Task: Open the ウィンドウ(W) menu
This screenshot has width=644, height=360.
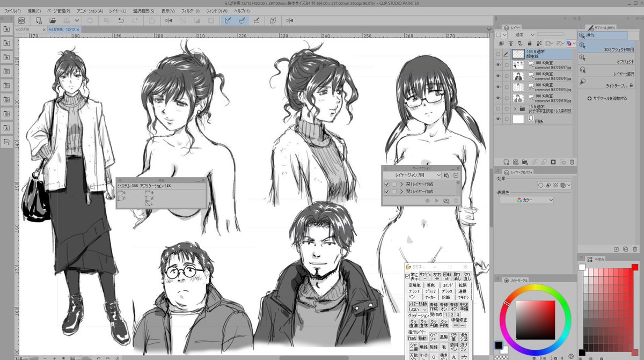Action: (x=217, y=11)
